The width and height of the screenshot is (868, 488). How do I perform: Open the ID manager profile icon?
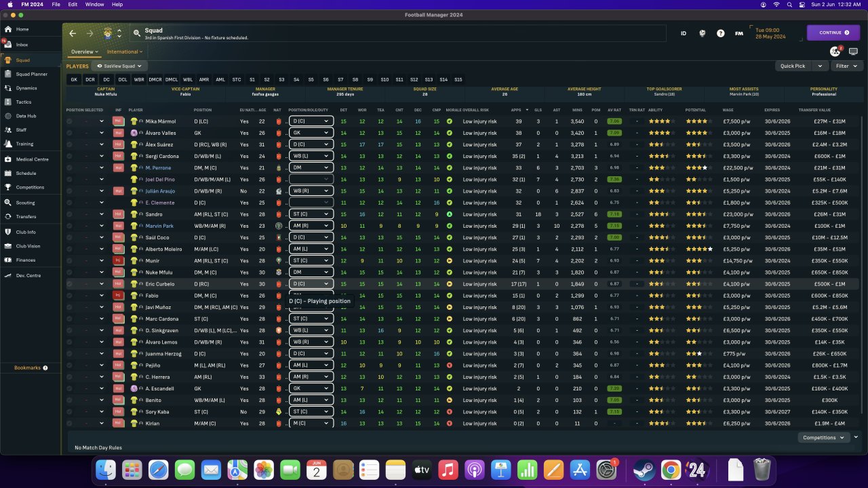(x=684, y=33)
